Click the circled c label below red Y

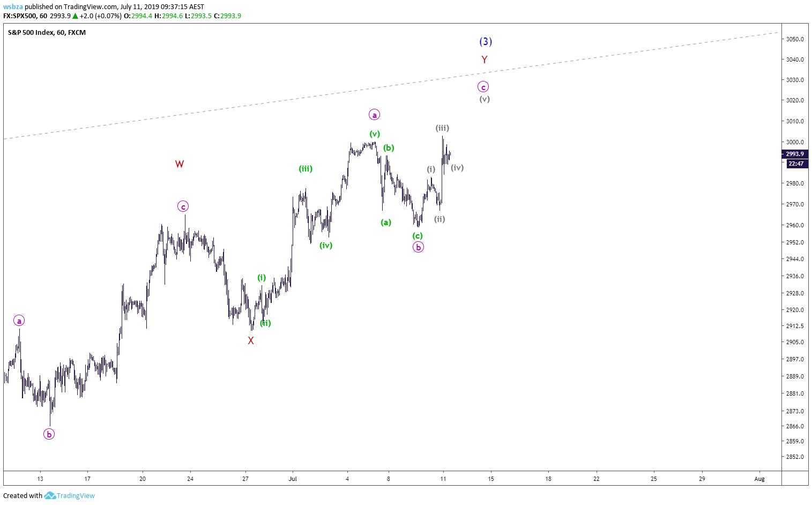(x=483, y=87)
